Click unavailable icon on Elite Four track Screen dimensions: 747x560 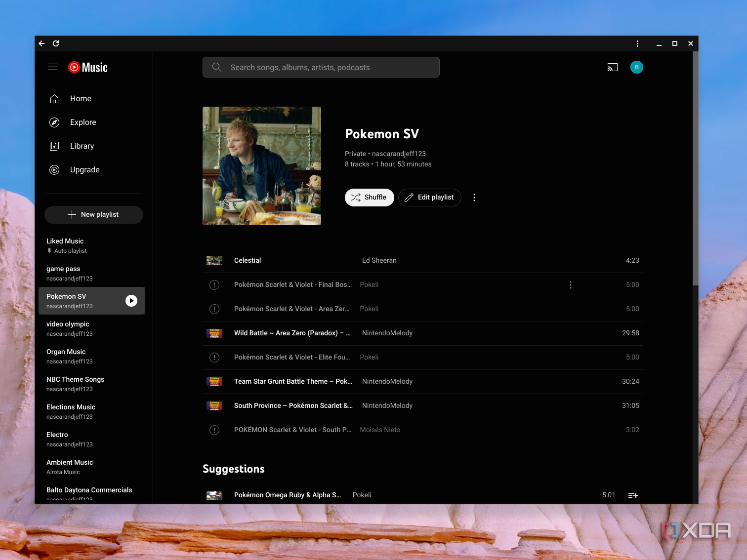click(x=214, y=358)
